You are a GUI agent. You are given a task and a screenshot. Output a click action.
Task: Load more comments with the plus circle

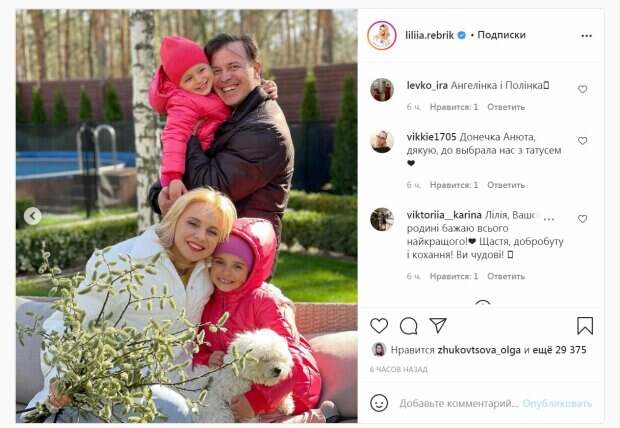482,303
